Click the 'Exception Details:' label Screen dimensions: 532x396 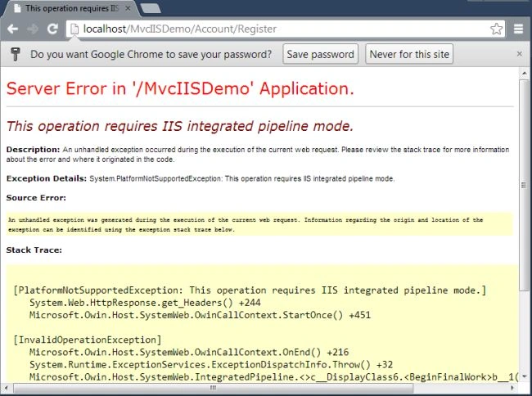(47, 178)
